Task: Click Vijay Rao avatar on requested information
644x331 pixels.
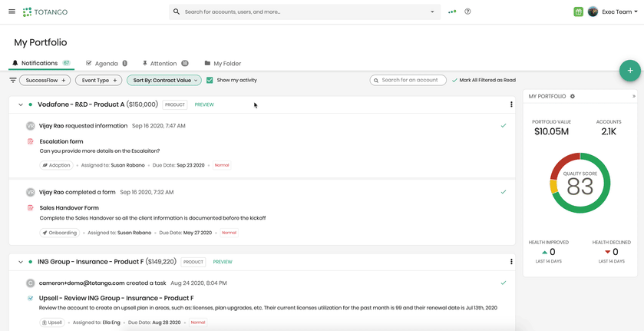Action: 31,126
